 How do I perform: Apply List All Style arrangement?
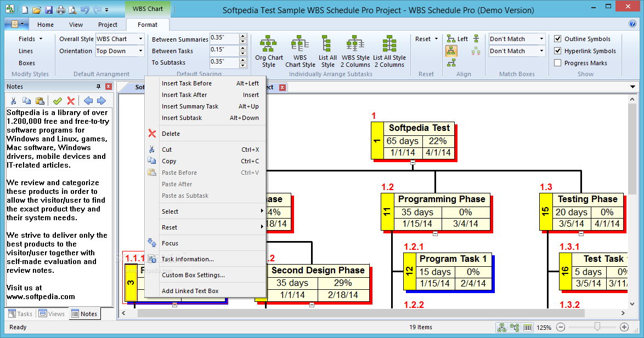pos(327,51)
